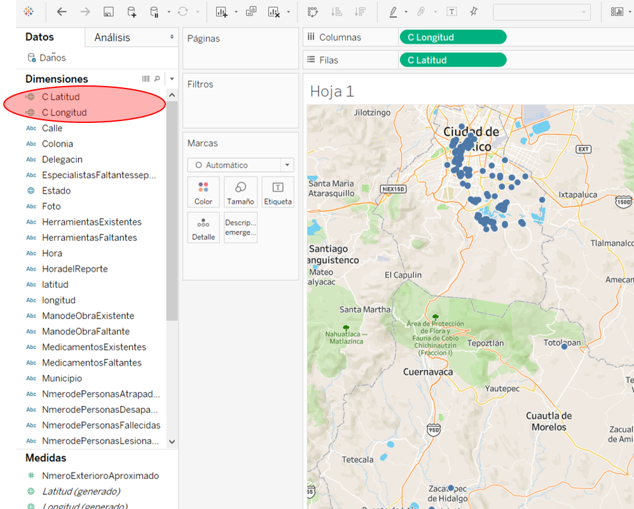Create a new worksheet icon
This screenshot has height=509, width=634.
(222, 12)
